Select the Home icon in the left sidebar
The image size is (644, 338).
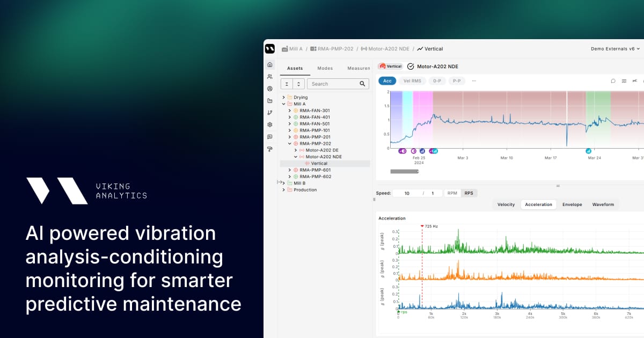tap(269, 64)
